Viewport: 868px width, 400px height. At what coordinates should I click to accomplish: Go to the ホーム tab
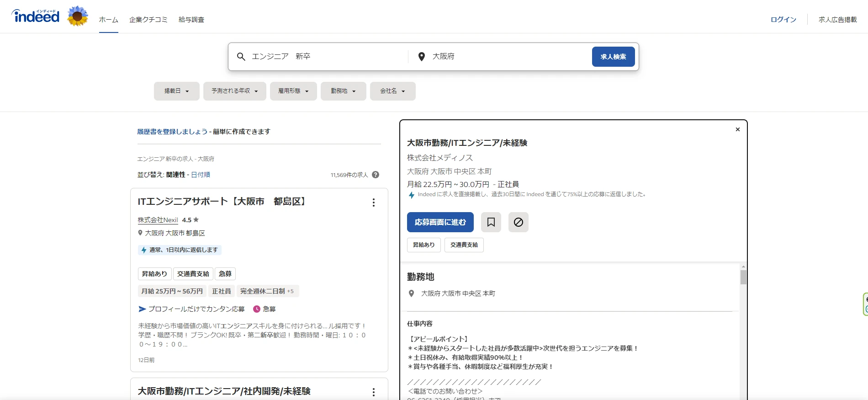point(109,20)
